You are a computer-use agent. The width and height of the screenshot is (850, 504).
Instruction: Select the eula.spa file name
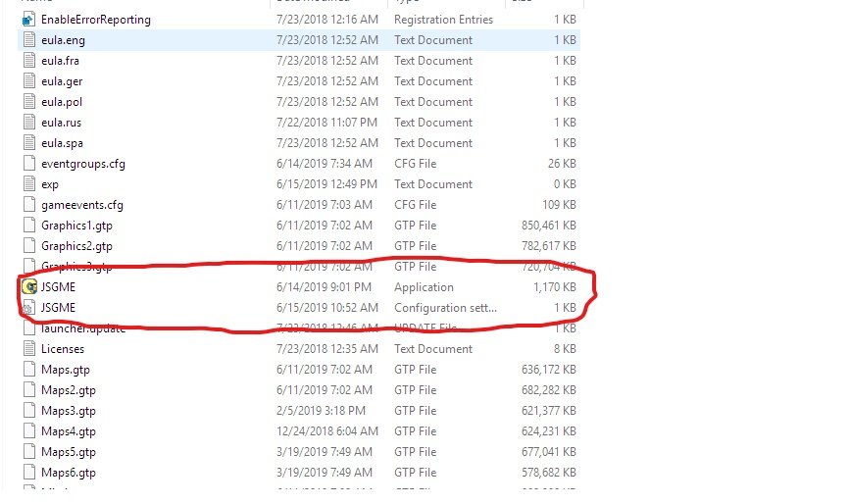tap(63, 143)
